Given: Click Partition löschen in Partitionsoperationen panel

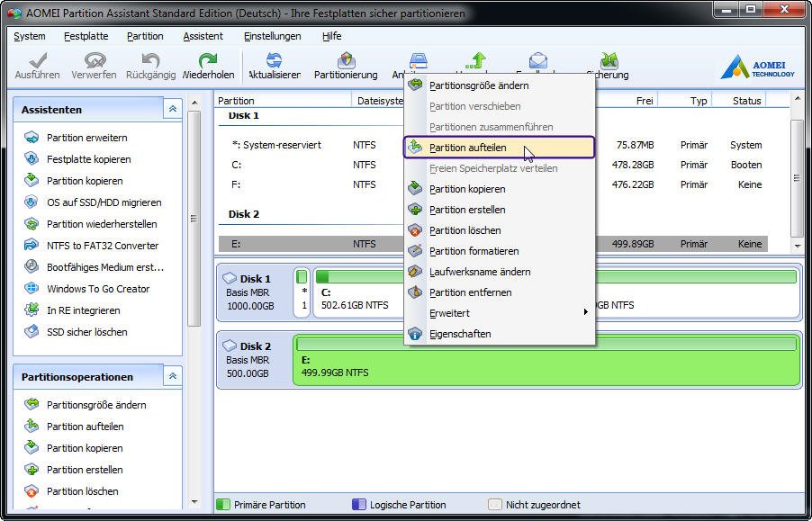Looking at the screenshot, I should click(x=71, y=491).
